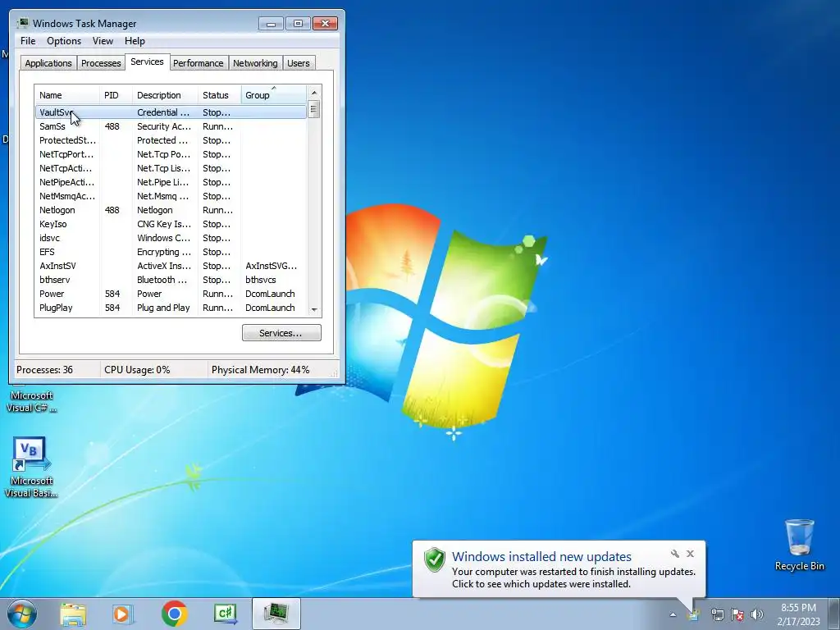Open Windows Explorer from the taskbar
Screen dimensions: 840x630
[x=73, y=614]
